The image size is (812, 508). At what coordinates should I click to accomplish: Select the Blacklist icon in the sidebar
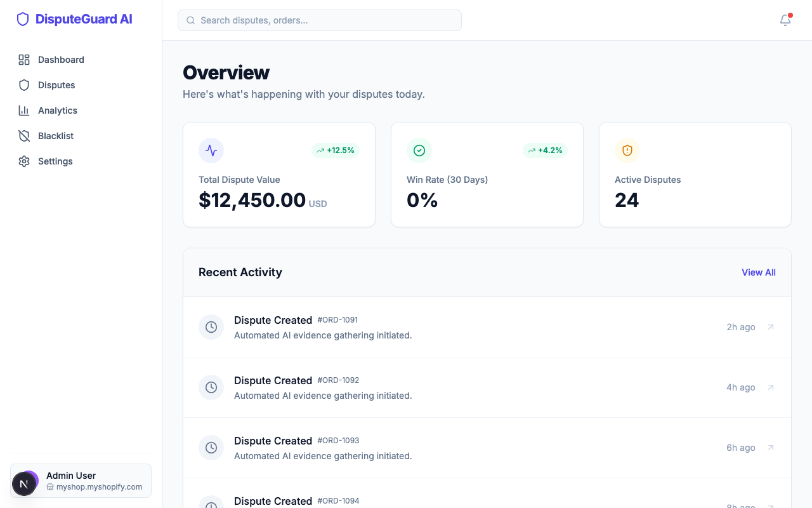point(24,136)
